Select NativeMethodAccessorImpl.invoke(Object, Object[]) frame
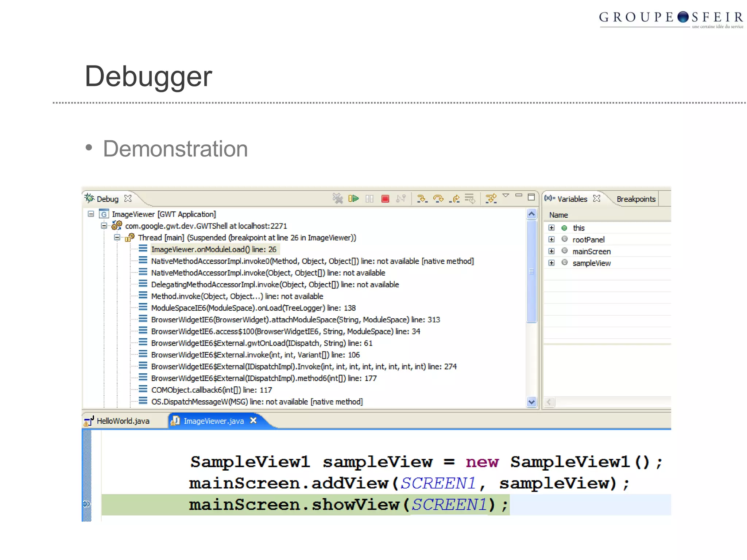This screenshot has height=560, width=747. [x=268, y=273]
